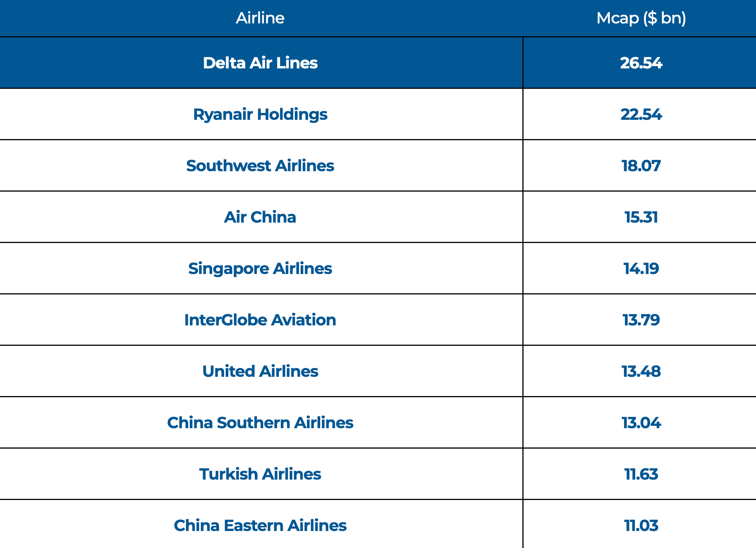Click the 15.31 market cap value
This screenshot has height=548, width=756.
click(641, 217)
